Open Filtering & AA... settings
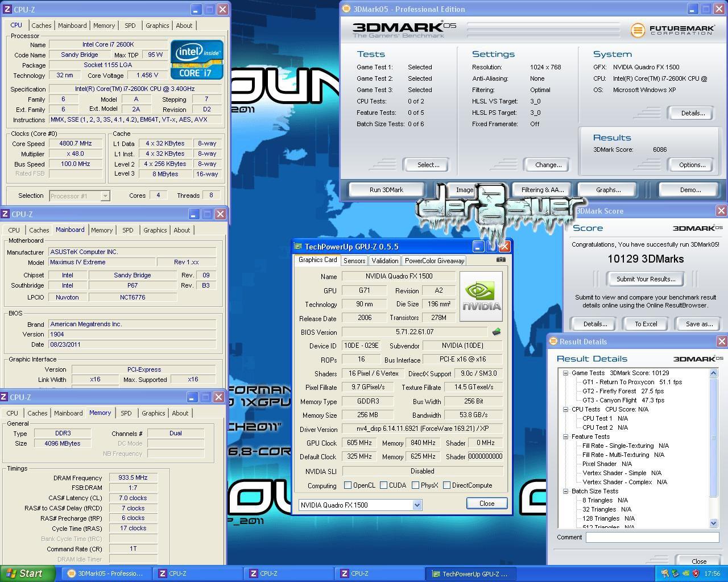 click(542, 190)
